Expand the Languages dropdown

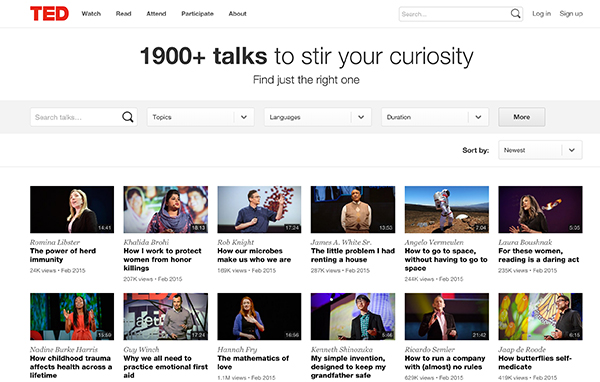coord(318,117)
